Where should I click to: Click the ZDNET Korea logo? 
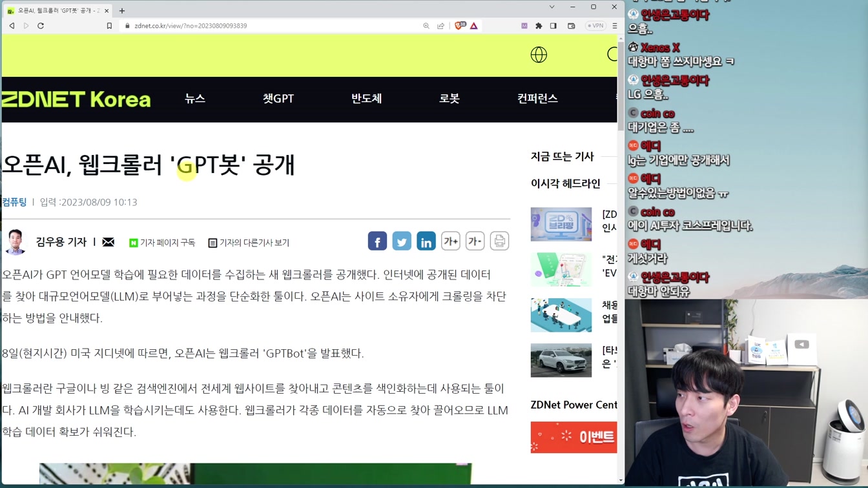76,99
